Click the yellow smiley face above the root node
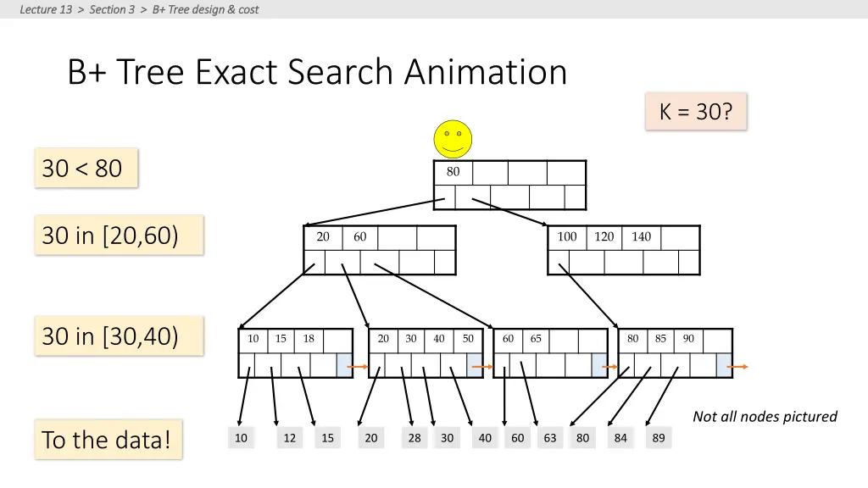This screenshot has width=868, height=488. [x=453, y=139]
